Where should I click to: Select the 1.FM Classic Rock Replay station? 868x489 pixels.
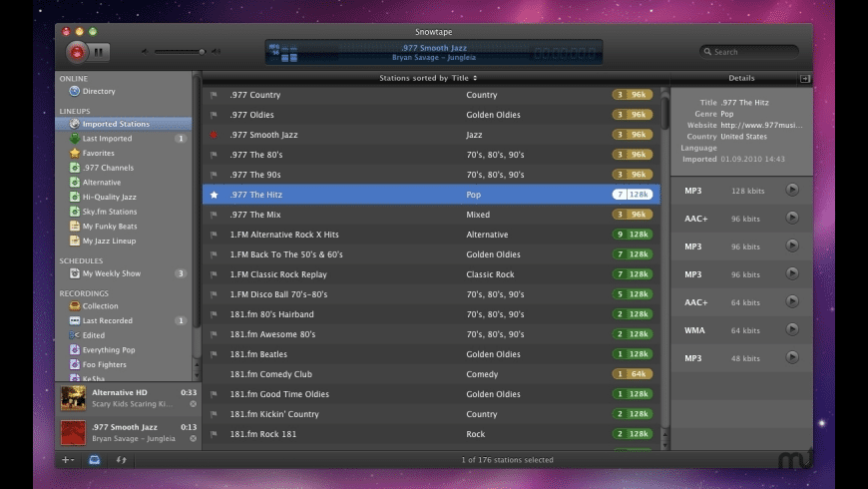278,274
